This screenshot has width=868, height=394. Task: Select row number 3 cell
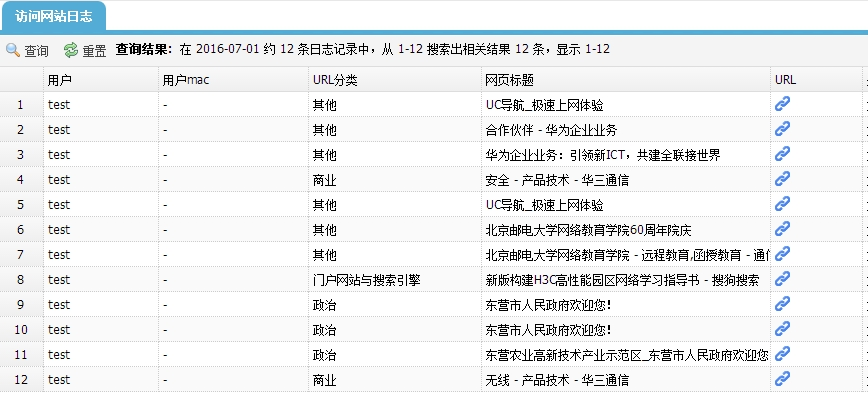click(x=21, y=154)
